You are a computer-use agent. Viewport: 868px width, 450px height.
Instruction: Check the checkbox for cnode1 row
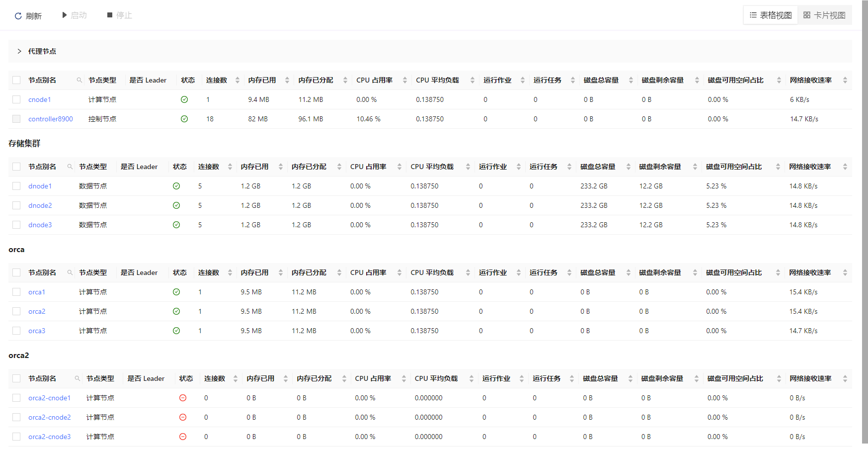tap(16, 99)
